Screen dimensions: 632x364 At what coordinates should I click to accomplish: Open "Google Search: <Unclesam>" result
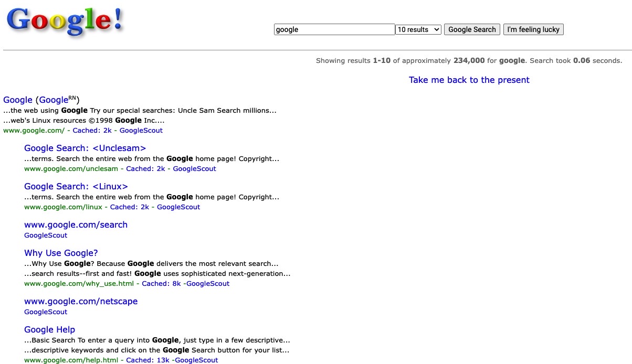click(x=85, y=148)
